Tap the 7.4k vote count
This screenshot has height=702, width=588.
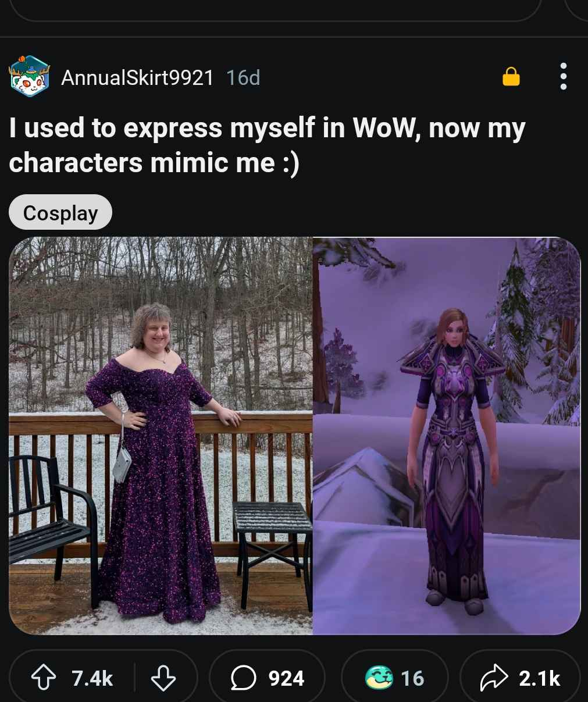(x=92, y=678)
